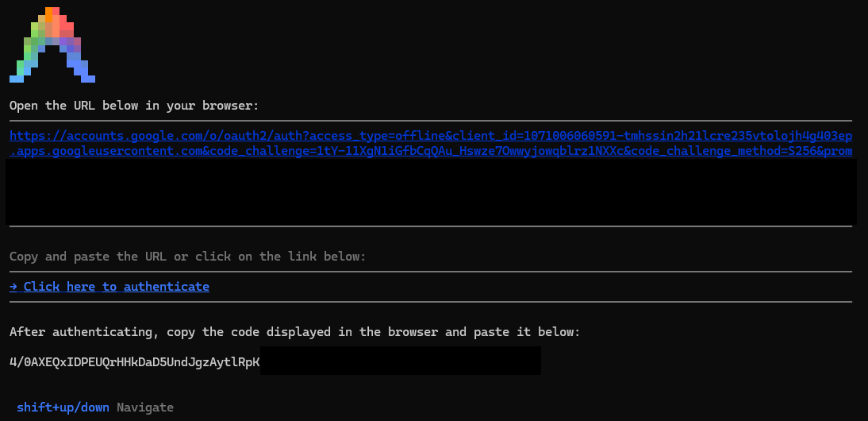868x421 pixels.
Task: Open the accounts.google.com OAuth URL
Action: coord(431,136)
